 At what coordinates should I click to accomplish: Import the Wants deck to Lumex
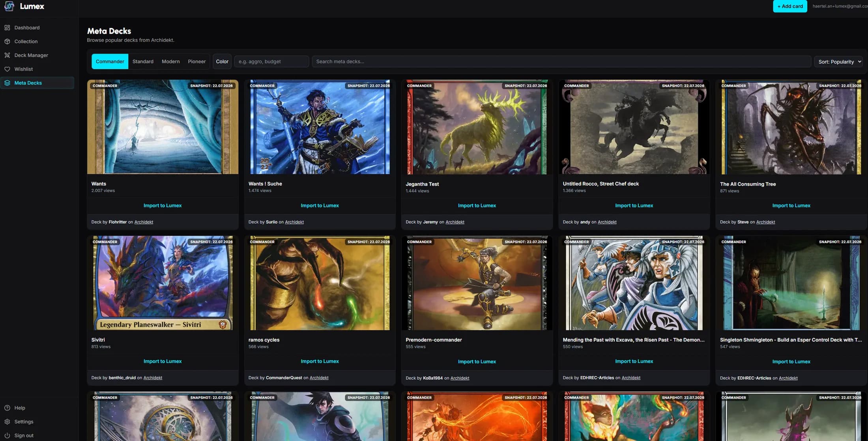coord(163,206)
